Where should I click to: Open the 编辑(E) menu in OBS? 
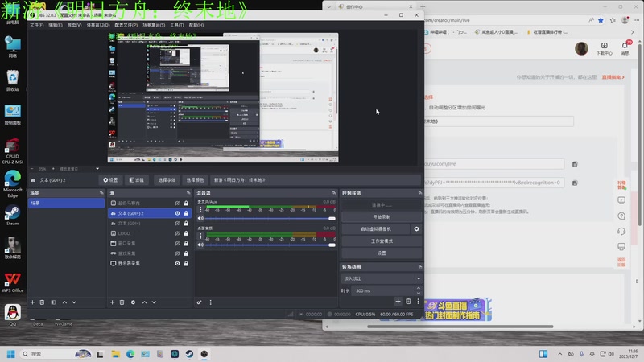[56, 25]
